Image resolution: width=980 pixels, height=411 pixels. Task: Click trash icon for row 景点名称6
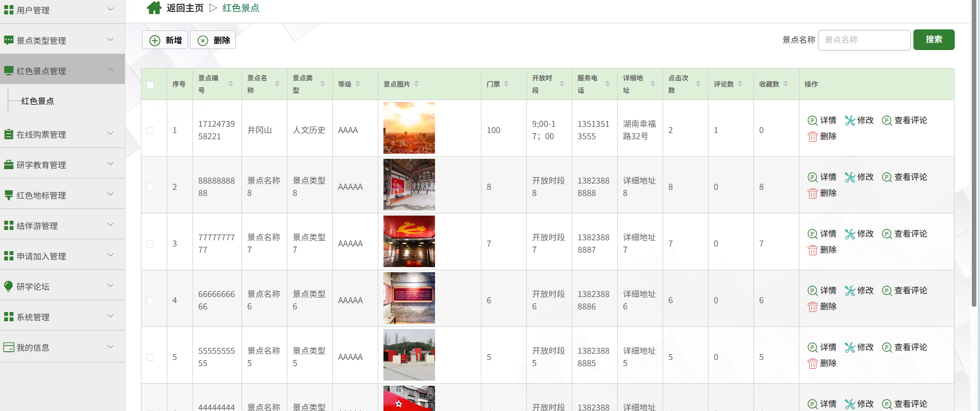click(812, 307)
